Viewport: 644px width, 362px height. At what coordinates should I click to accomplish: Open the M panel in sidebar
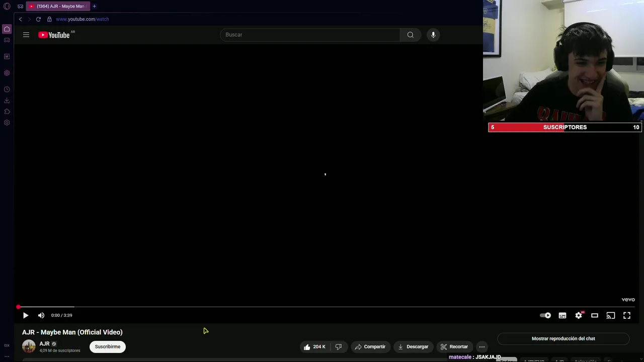click(7, 56)
